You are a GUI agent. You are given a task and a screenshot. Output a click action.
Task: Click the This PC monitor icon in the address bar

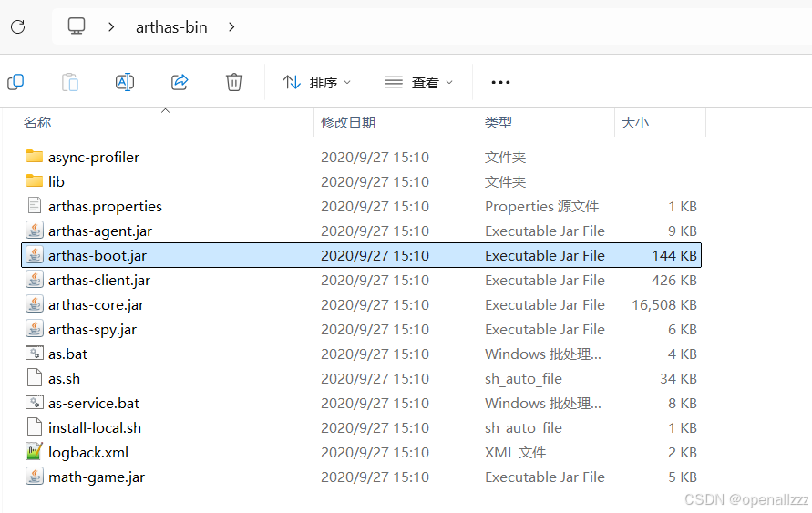(x=77, y=26)
